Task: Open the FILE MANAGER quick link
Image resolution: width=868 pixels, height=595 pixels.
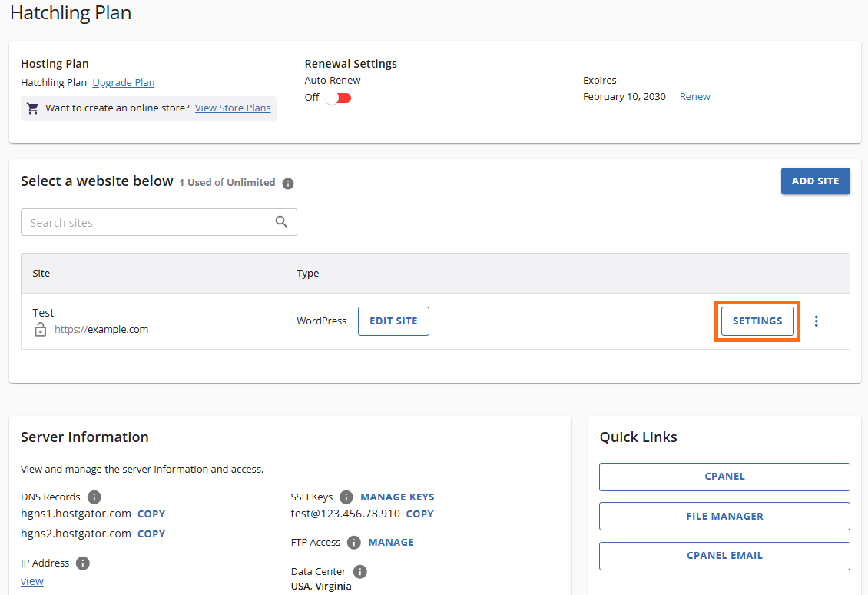Action: coord(724,517)
